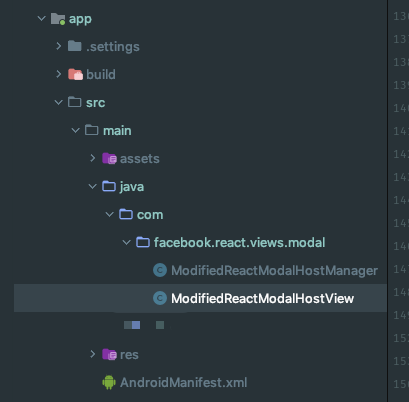Click the class icon of ModifiedReactModalHostView
409x402 pixels.
click(160, 298)
